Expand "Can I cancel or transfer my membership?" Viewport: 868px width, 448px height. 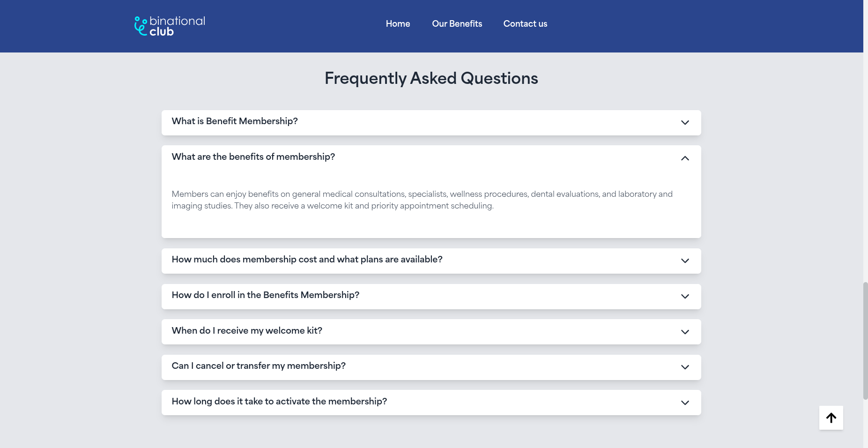(259, 366)
